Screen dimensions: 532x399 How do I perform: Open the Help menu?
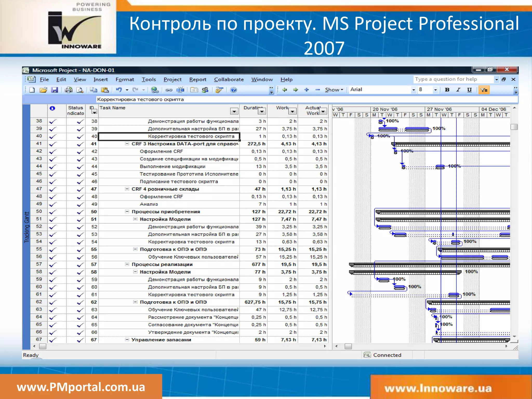286,79
